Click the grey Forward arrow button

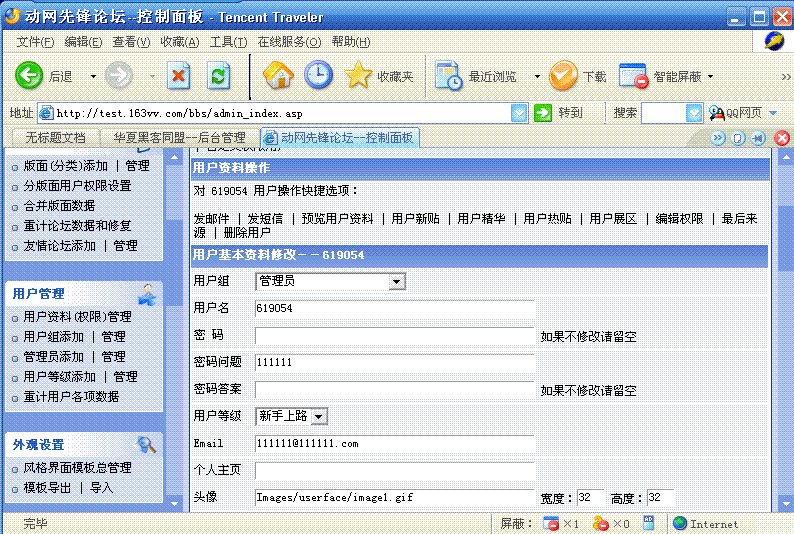119,75
